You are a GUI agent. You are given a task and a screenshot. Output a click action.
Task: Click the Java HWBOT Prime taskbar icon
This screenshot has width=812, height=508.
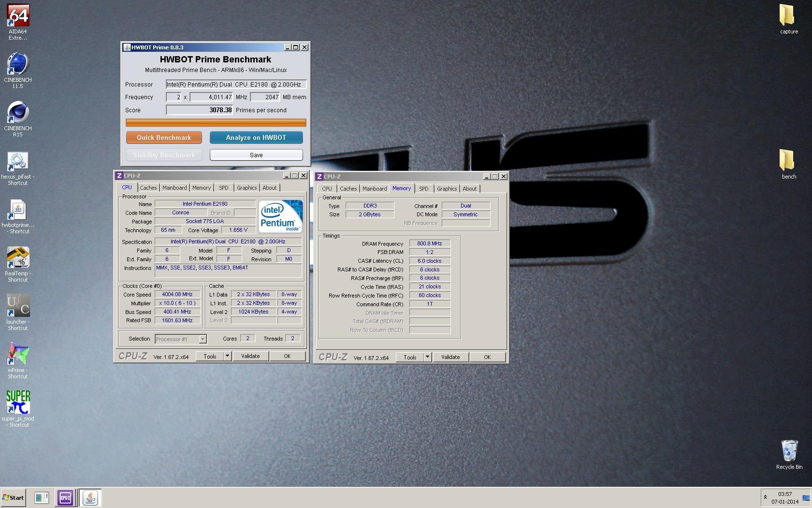(90, 497)
